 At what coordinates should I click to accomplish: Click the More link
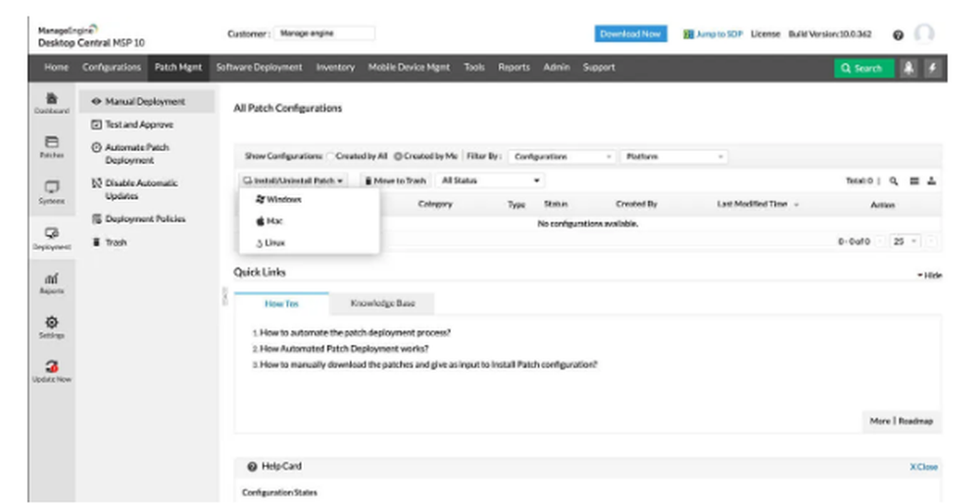point(879,421)
